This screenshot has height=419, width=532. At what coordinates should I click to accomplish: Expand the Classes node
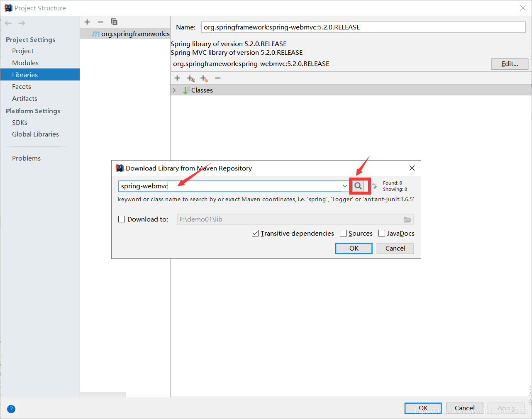click(174, 90)
